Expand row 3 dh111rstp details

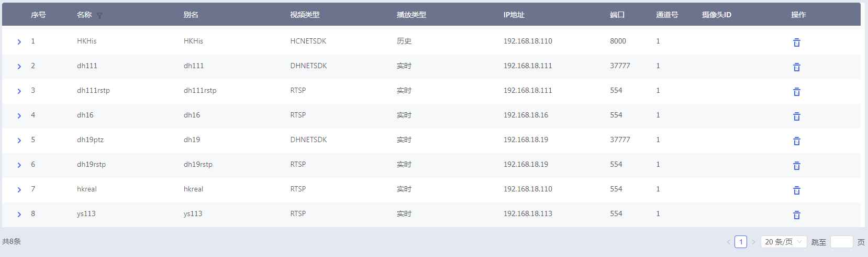(x=19, y=91)
